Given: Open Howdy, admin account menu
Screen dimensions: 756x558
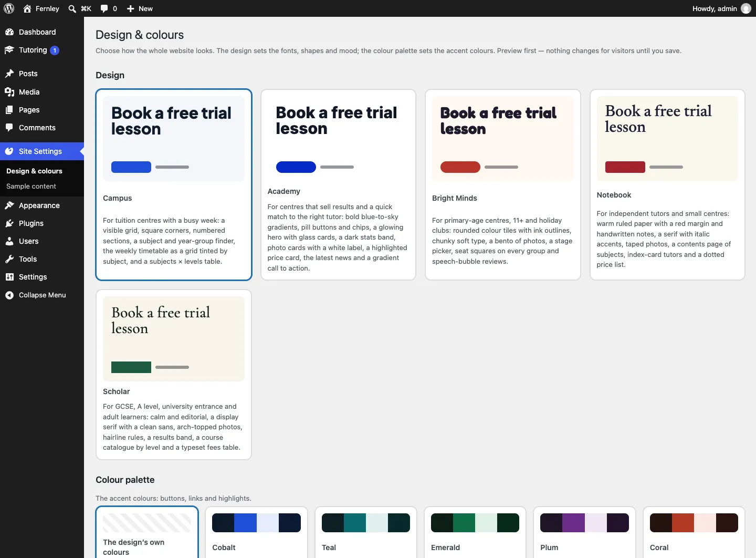Looking at the screenshot, I should (721, 8).
